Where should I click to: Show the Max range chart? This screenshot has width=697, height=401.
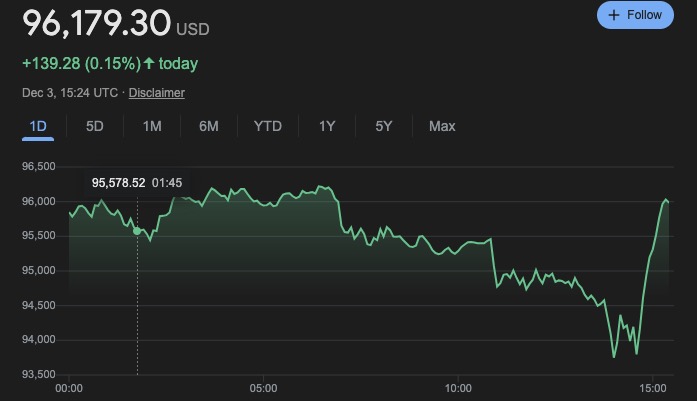click(x=442, y=126)
